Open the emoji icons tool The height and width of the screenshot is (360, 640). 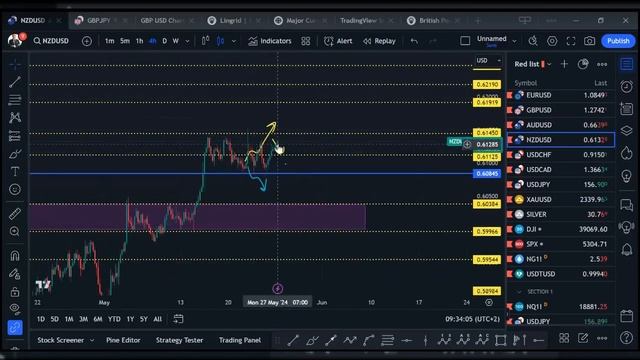pyautogui.click(x=15, y=189)
